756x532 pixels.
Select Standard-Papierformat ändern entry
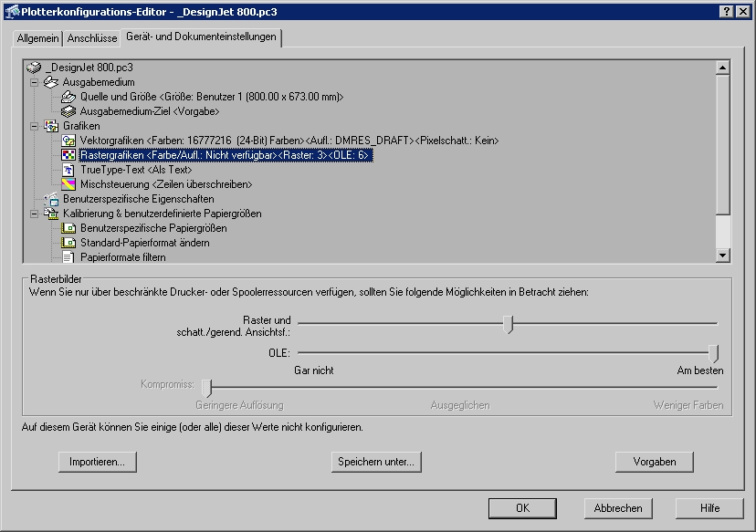(144, 243)
